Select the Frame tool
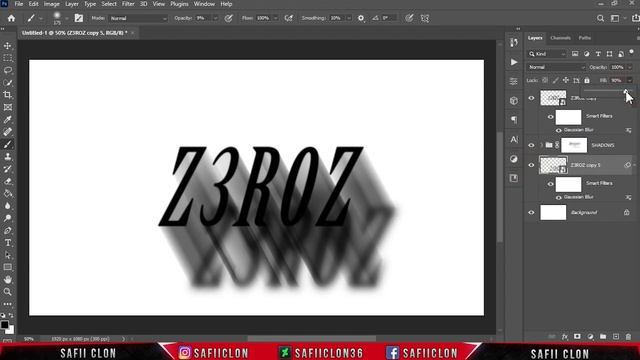This screenshot has height=360, width=640. pyautogui.click(x=7, y=107)
